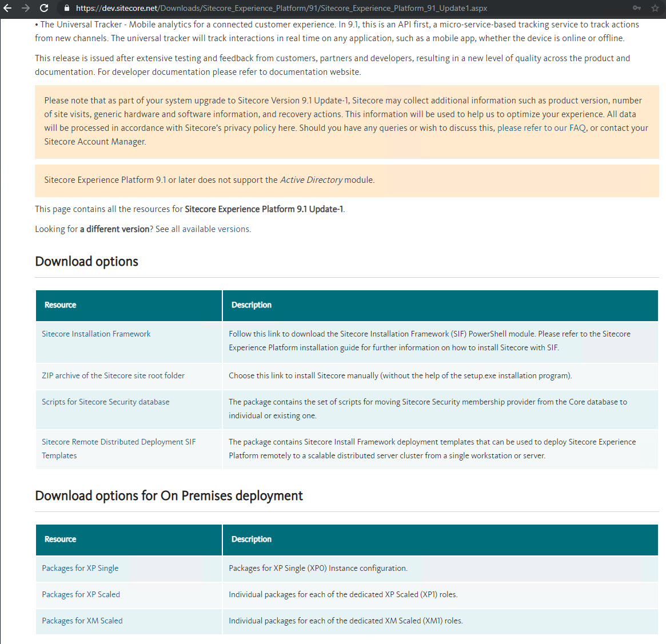The image size is (666, 644).
Task: Click bold 'Sitecore Experience Platform 9.1 Update-1' text
Action: point(264,209)
